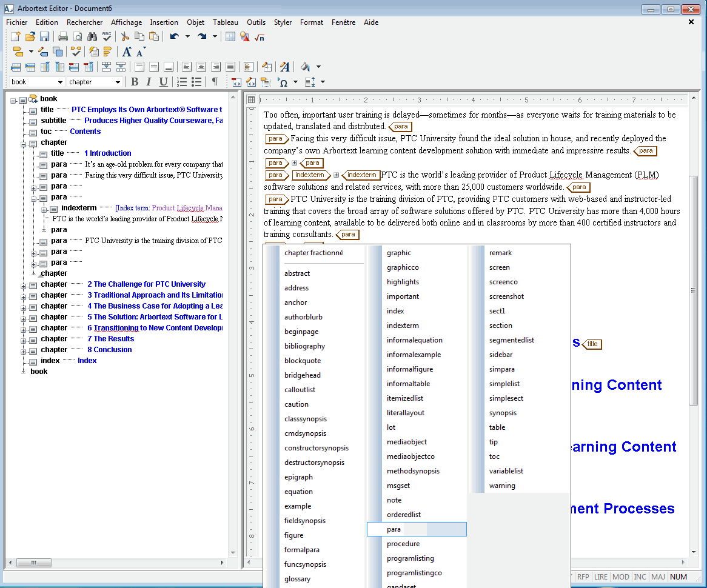The width and height of the screenshot is (707, 588).
Task: Click the document vertical scrollbar thumb
Action: [693, 291]
